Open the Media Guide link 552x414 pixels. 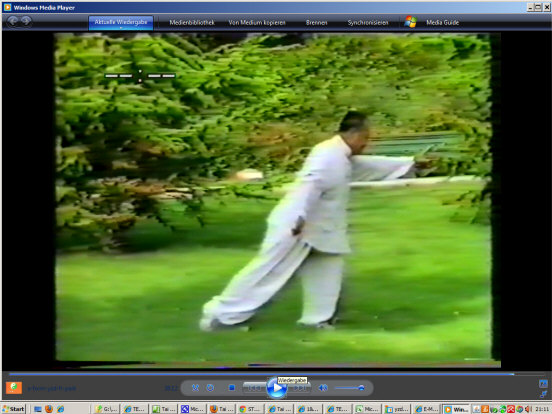(443, 23)
